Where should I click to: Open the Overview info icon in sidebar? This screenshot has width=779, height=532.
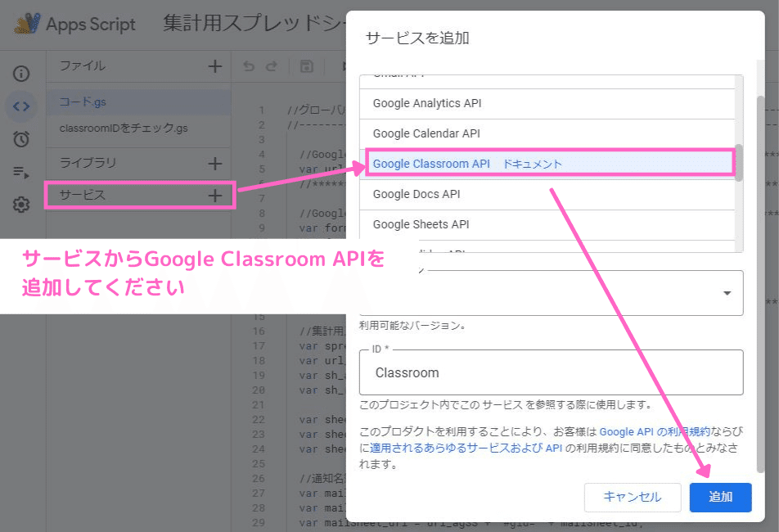coord(21,74)
